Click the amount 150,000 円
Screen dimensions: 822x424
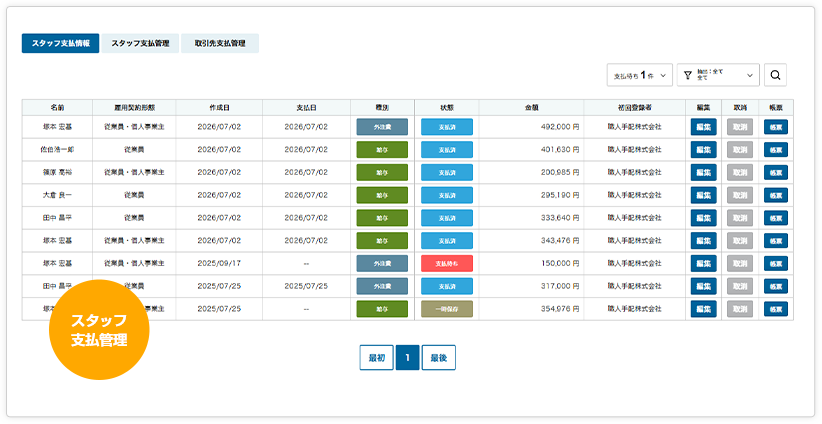coord(560,264)
